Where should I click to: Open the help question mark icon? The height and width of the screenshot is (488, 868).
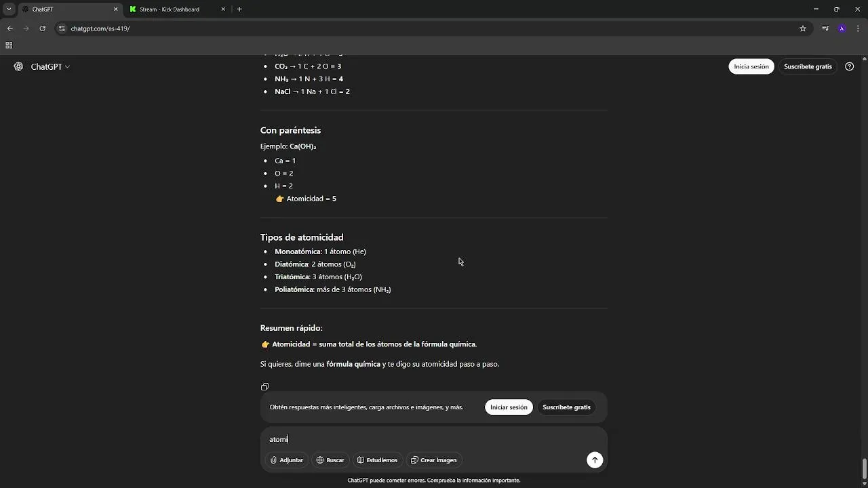pos(849,66)
